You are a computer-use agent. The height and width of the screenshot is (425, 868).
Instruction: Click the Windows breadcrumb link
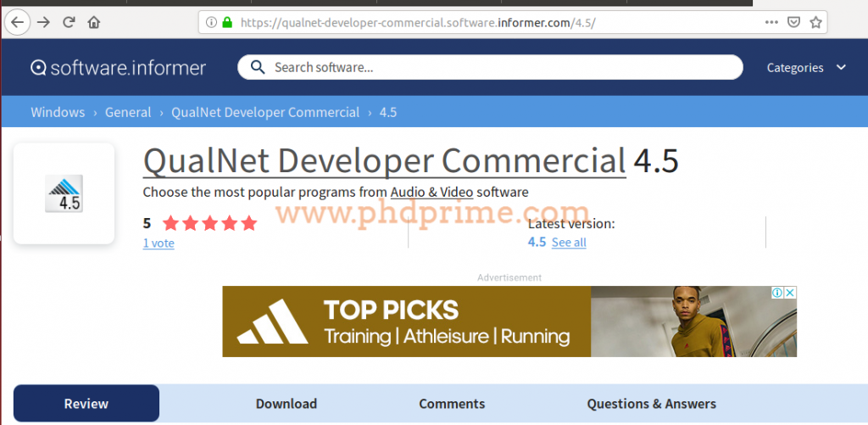pyautogui.click(x=58, y=112)
